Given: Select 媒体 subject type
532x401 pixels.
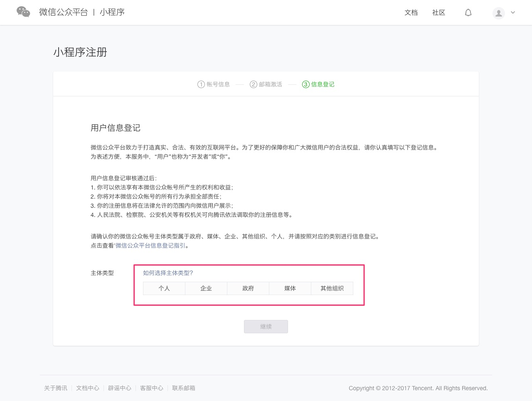Looking at the screenshot, I should [x=290, y=288].
